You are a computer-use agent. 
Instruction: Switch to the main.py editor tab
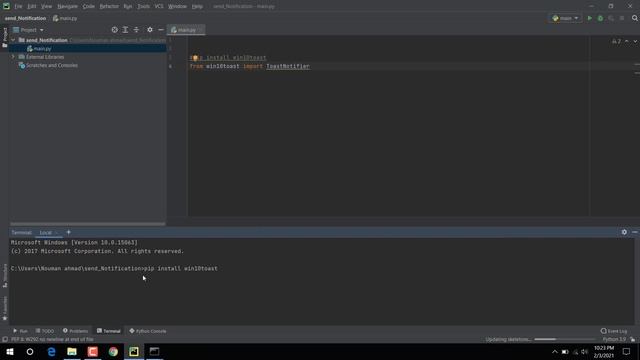186,30
